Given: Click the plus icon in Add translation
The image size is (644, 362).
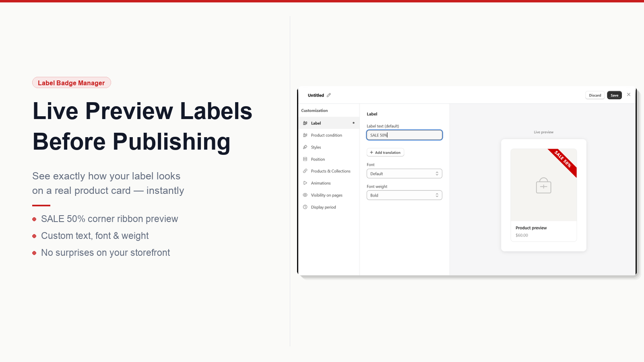Looking at the screenshot, I should point(372,152).
